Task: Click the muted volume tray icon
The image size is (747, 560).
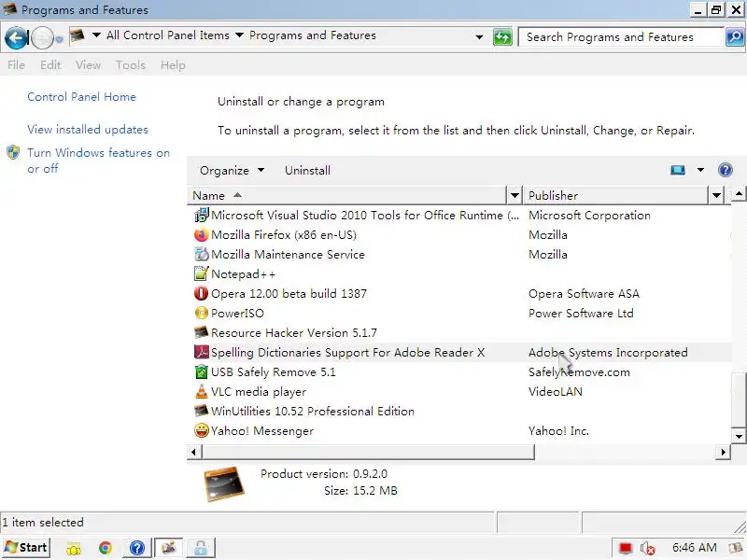Action: pos(647,549)
